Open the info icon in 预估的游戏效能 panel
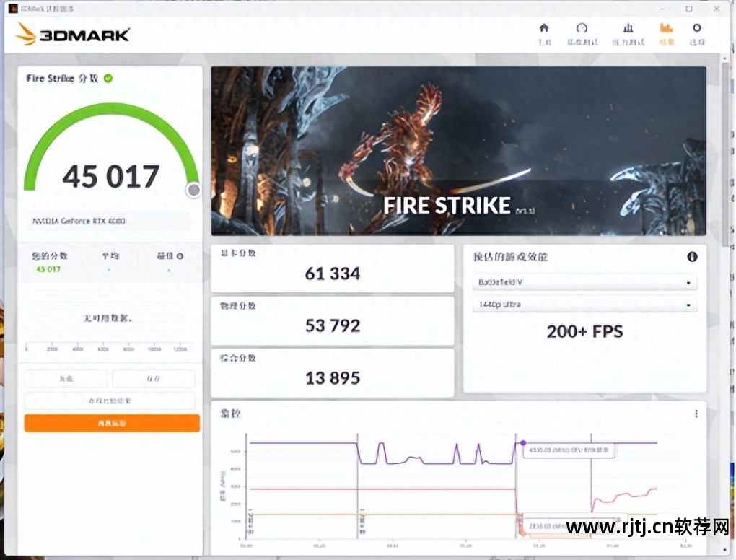The image size is (736, 560). (692, 257)
